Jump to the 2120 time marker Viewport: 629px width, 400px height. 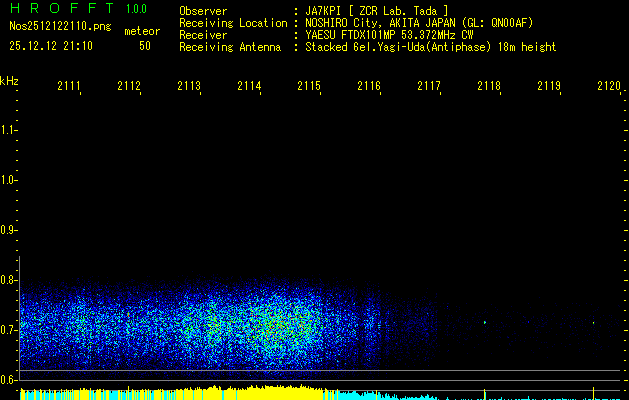point(608,87)
